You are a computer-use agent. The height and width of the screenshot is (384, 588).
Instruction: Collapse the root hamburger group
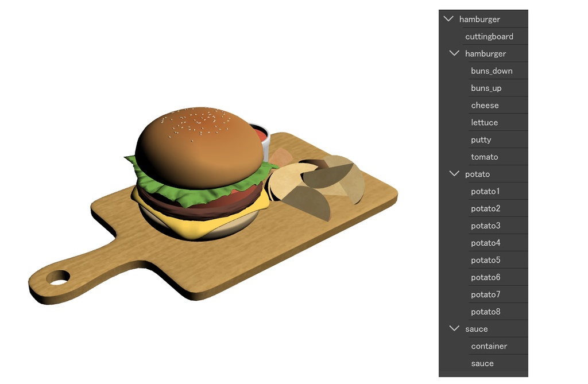[x=448, y=18]
